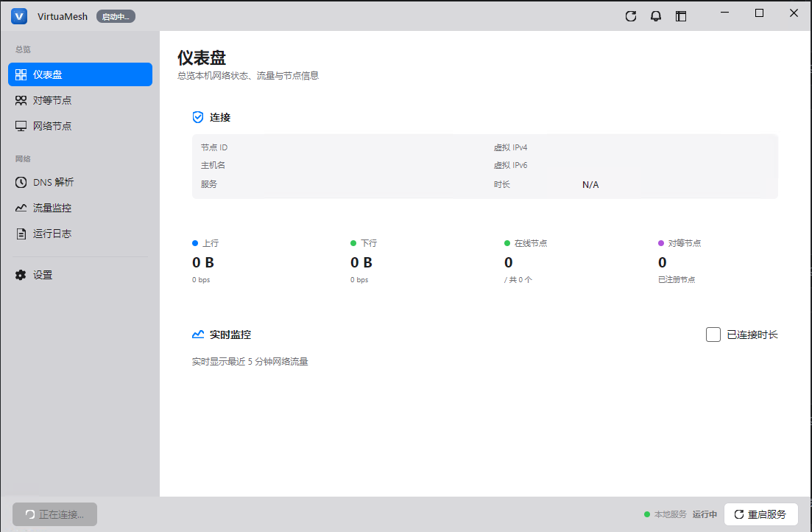Click the 对等节点 people icon
The height and width of the screenshot is (532, 812).
(21, 101)
